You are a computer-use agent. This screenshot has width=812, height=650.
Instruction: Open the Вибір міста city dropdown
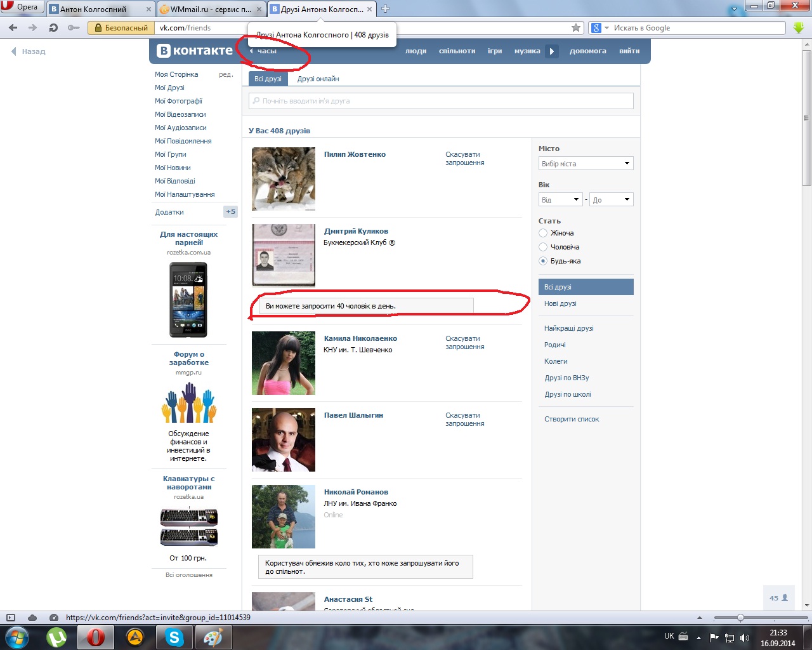(586, 164)
